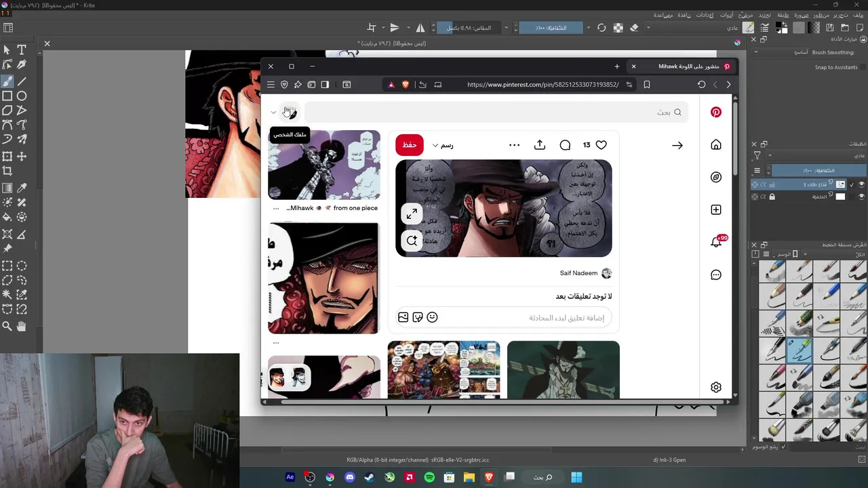
Task: Select the Fill bucket tool
Action: (x=7, y=218)
